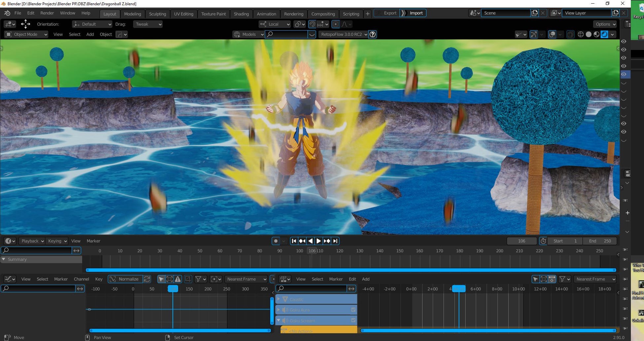Viewport: 644px width, 341px height.
Task: Open RetopoFlow help question mark icon
Action: pos(373,34)
